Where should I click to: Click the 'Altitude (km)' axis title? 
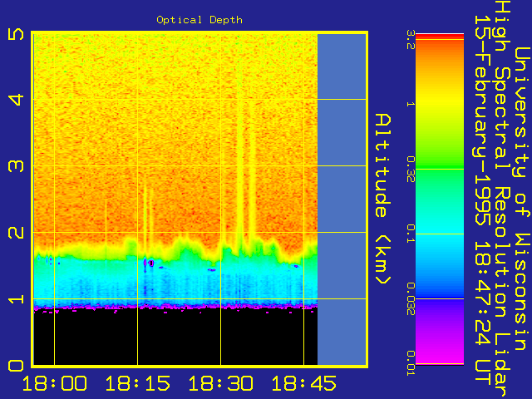(383, 199)
